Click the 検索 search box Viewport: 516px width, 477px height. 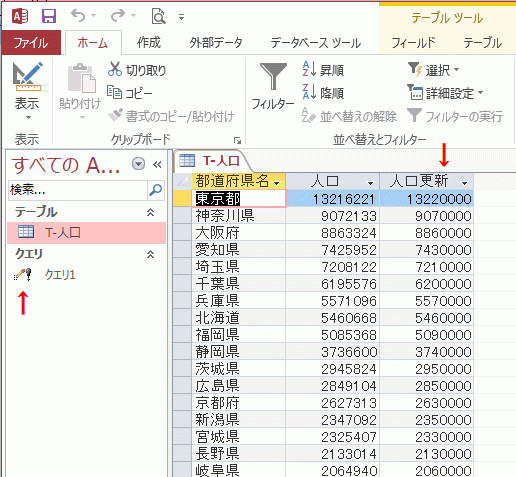point(78,190)
